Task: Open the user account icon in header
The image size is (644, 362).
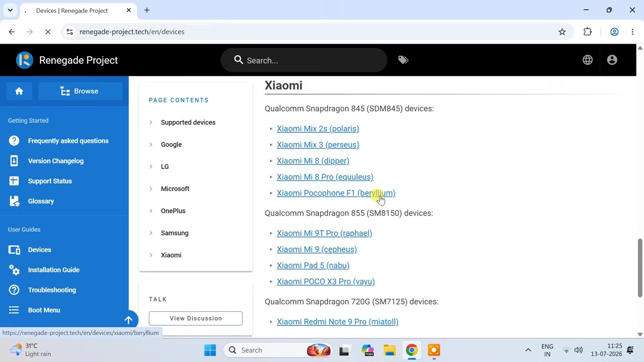Action: pyautogui.click(x=612, y=60)
